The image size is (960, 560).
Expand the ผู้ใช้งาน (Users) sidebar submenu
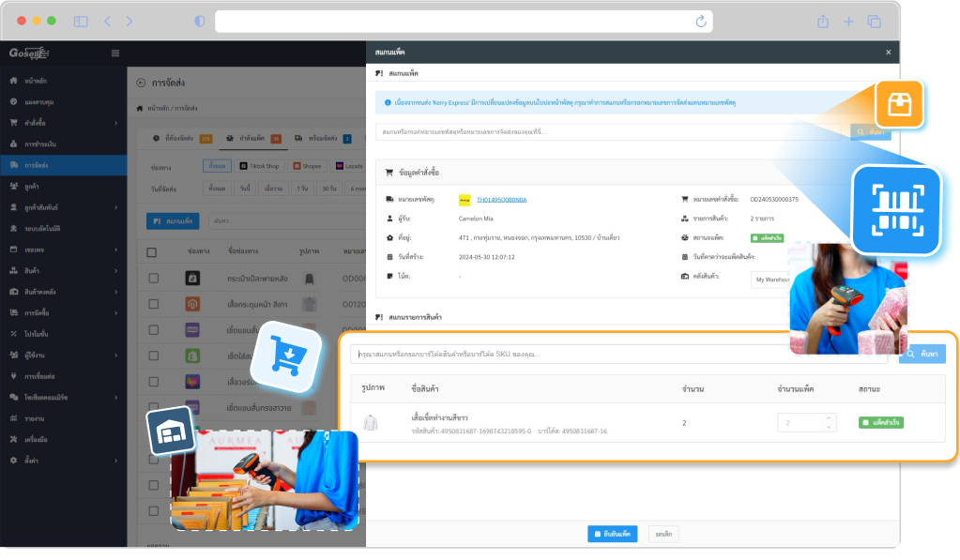(116, 355)
